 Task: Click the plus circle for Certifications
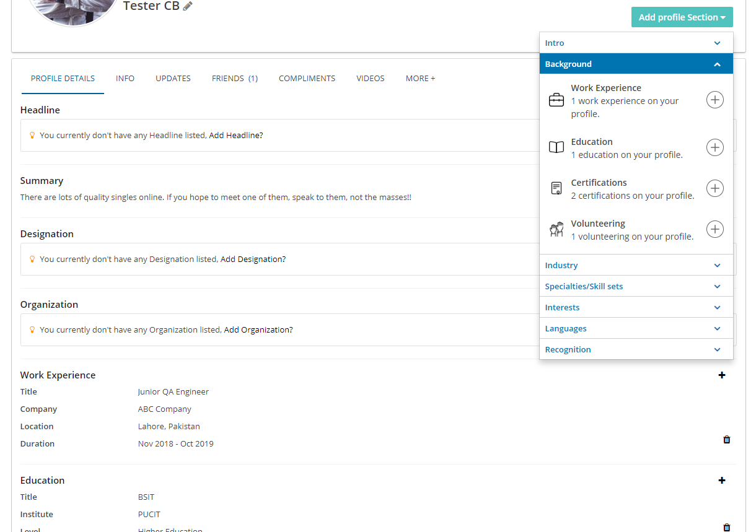(714, 188)
